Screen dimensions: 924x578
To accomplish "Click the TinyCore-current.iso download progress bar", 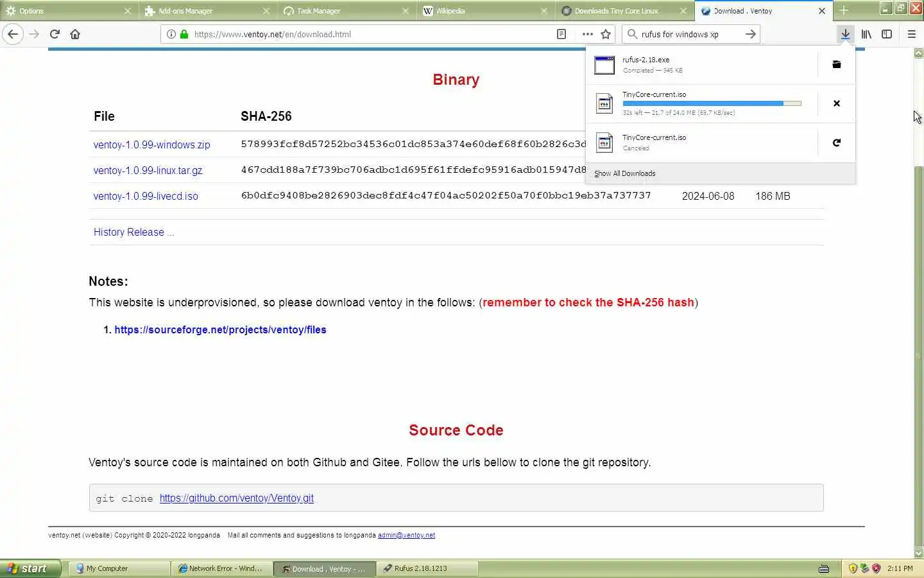I will coord(712,103).
